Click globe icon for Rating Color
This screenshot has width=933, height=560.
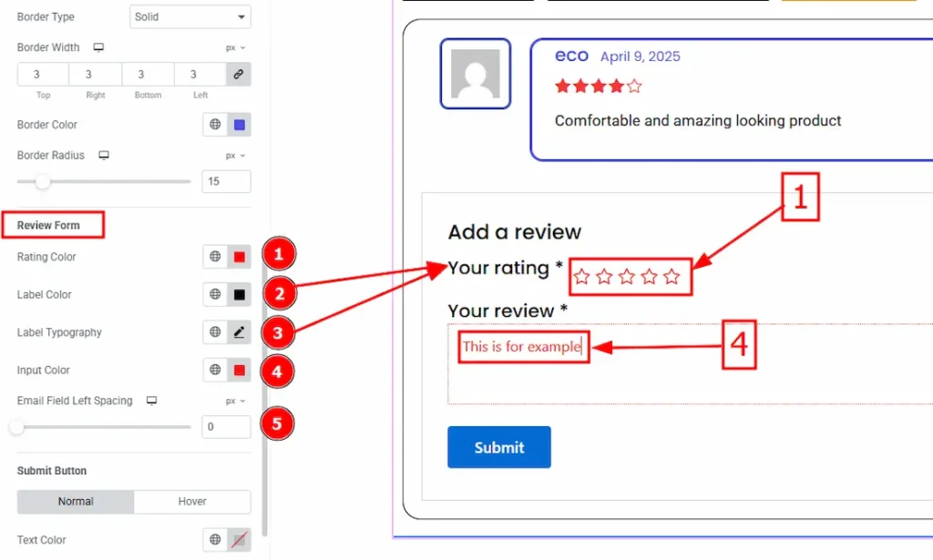tap(215, 258)
